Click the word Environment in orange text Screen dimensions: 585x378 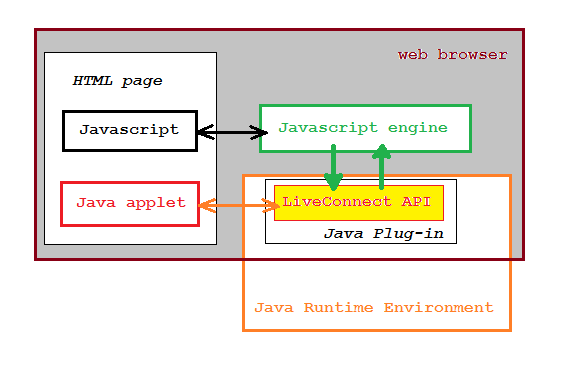439,308
